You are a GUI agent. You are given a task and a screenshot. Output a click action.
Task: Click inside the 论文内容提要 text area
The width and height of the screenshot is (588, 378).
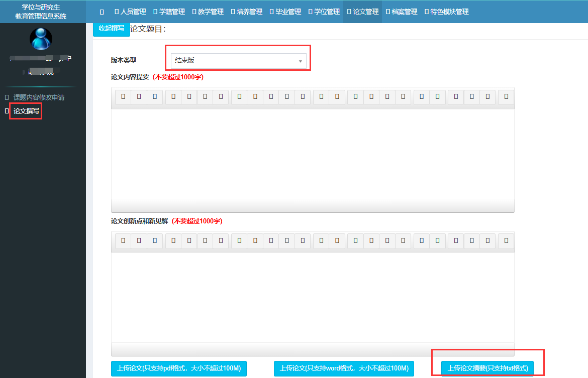[312, 153]
